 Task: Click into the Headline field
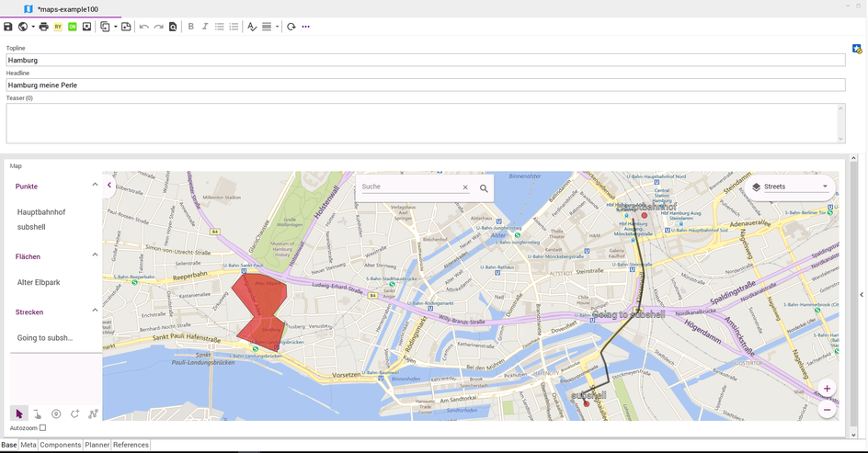point(426,85)
